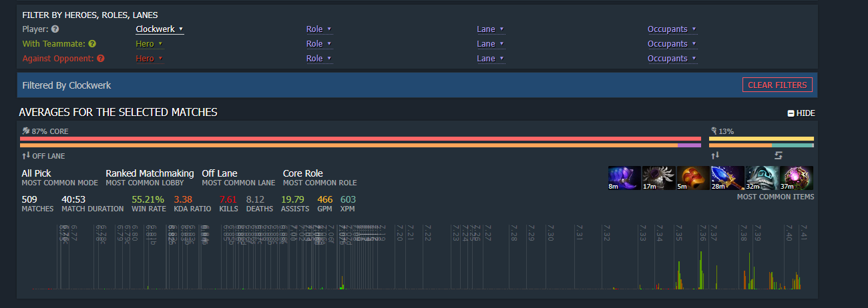
Task: Click the 7.22 patch timeline marker
Action: point(427,233)
